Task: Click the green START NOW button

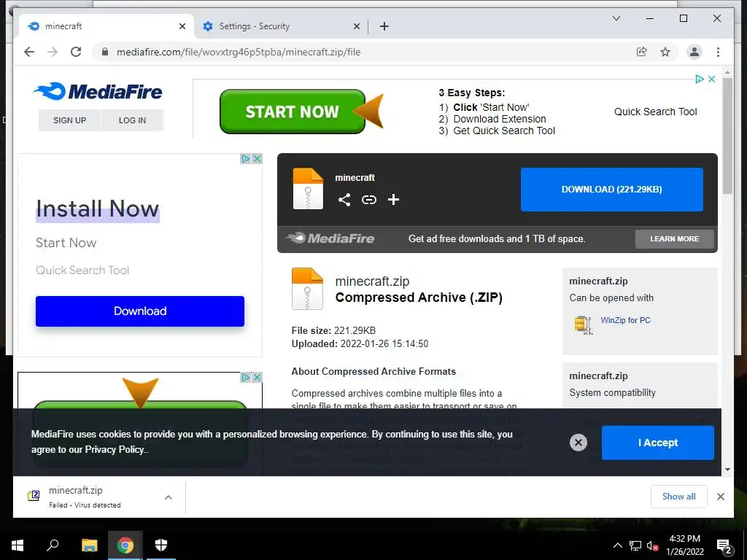Action: click(292, 112)
